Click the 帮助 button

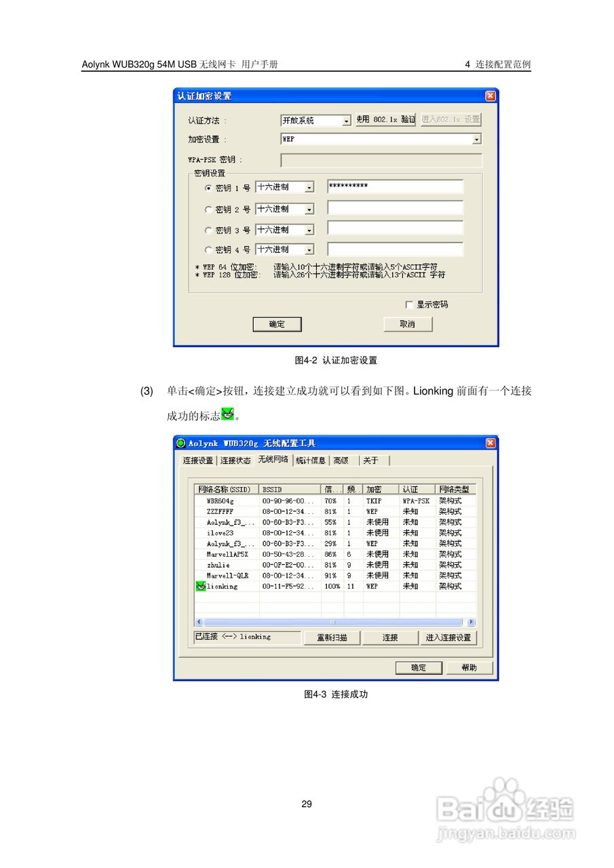469,668
